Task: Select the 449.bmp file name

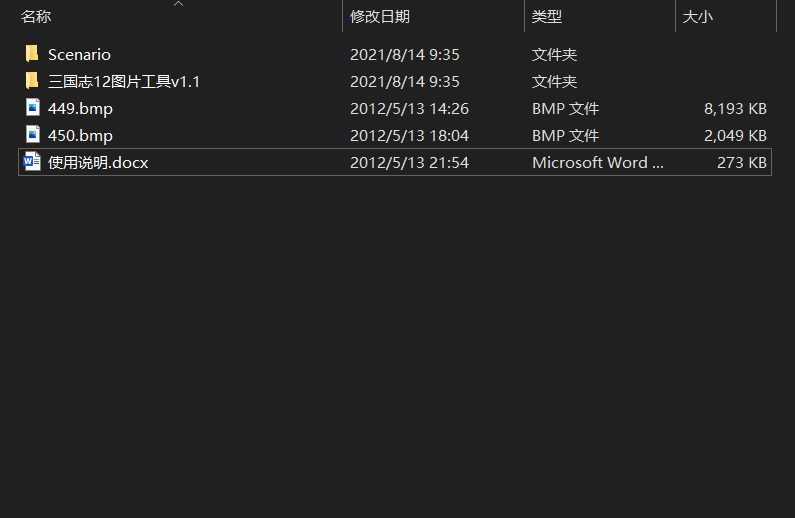Action: [x=80, y=108]
